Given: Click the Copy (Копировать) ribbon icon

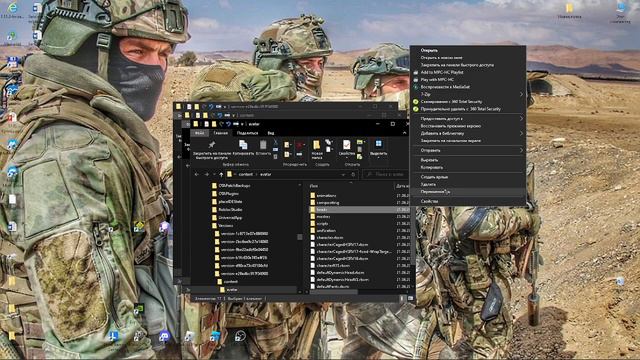Looking at the screenshot, I should tap(243, 145).
